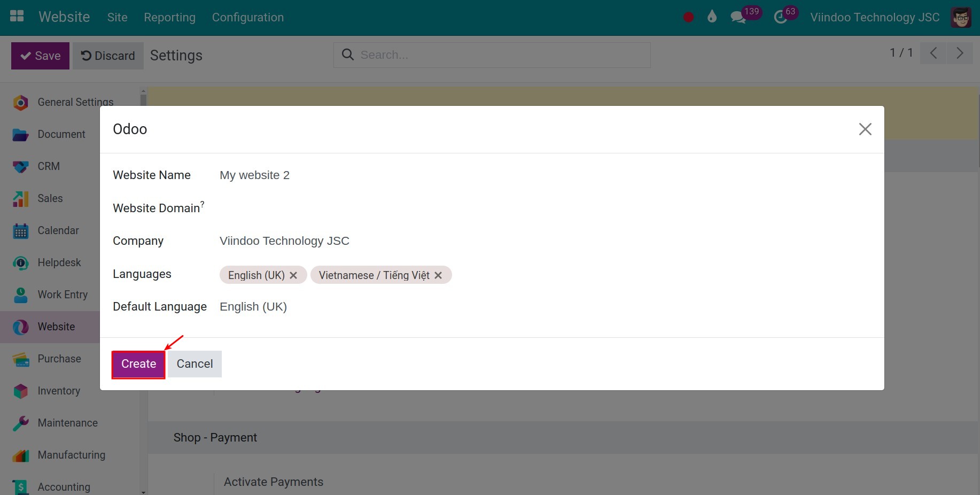Click the settings Search box
This screenshot has width=980, height=495.
tap(492, 55)
